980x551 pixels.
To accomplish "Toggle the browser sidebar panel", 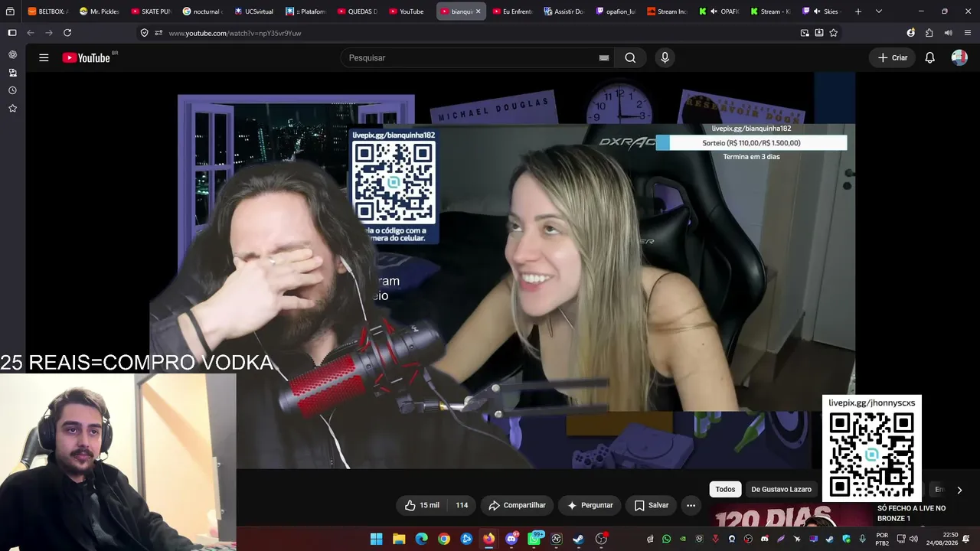I will [12, 33].
